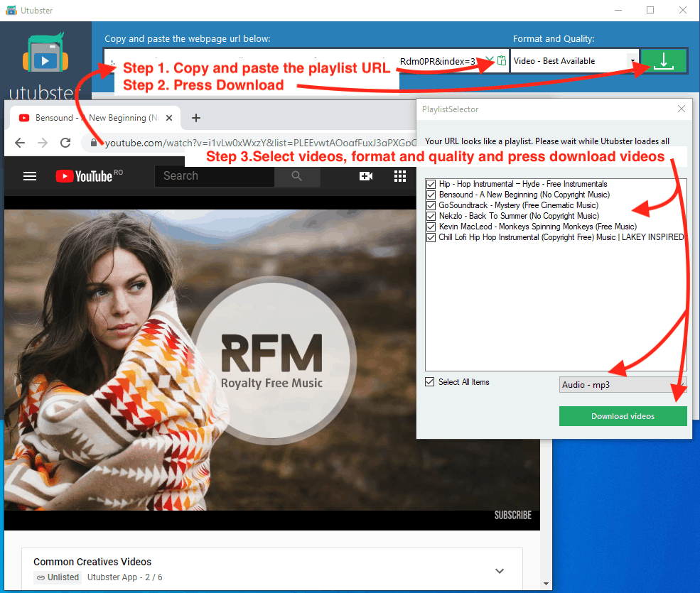Image resolution: width=700 pixels, height=593 pixels.
Task: Click the Common Creatives Videos playlist title
Action: (x=92, y=562)
